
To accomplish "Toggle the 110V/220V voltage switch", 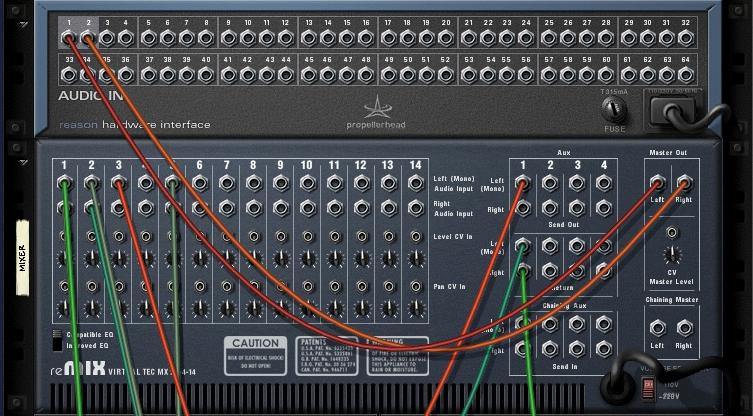I will tap(648, 388).
